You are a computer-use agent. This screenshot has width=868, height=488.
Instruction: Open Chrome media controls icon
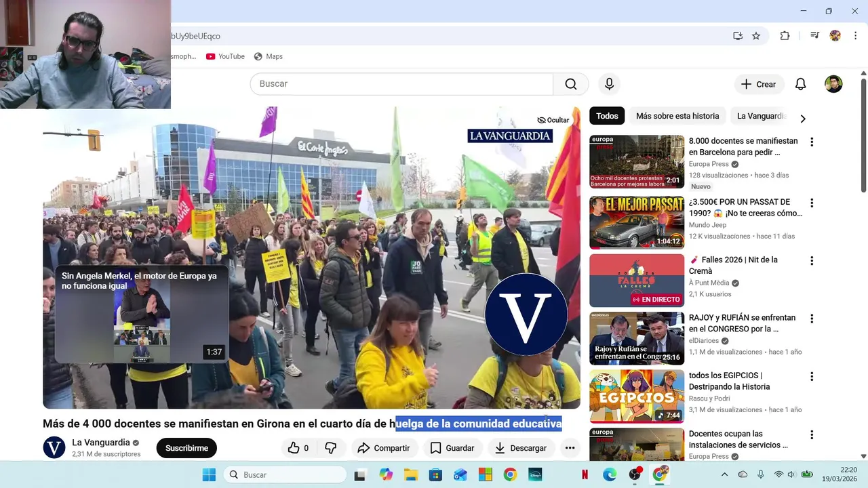[x=814, y=36]
